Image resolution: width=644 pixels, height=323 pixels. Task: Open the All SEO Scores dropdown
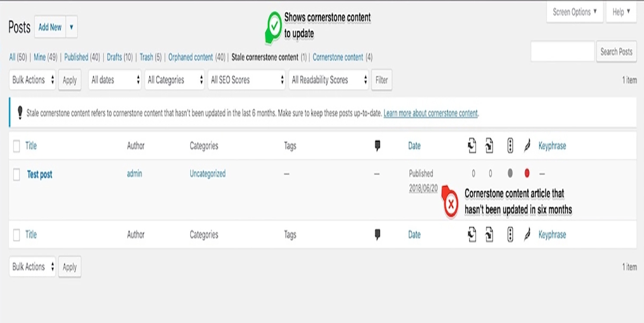(246, 80)
